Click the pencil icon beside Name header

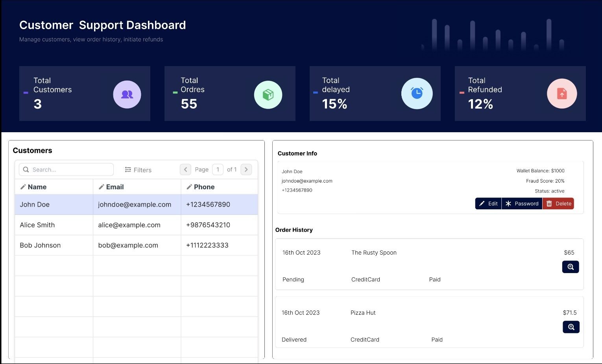(x=23, y=187)
